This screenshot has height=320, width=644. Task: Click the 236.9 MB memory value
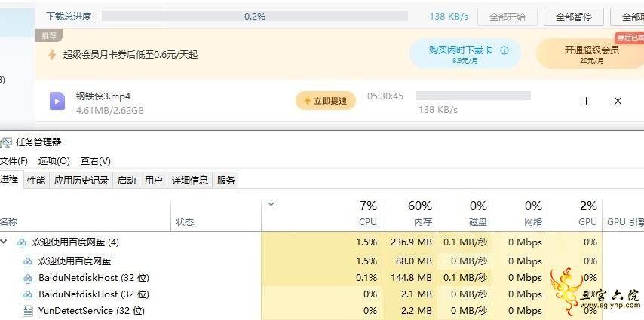point(411,242)
